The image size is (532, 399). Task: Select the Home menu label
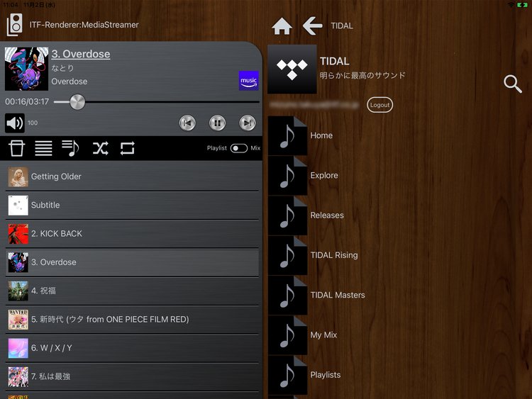[321, 135]
